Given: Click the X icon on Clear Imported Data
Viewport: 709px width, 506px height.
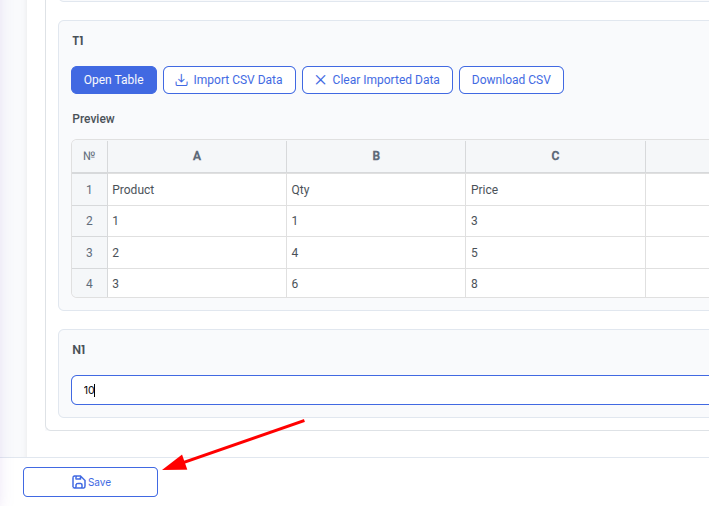Looking at the screenshot, I should click(x=320, y=80).
